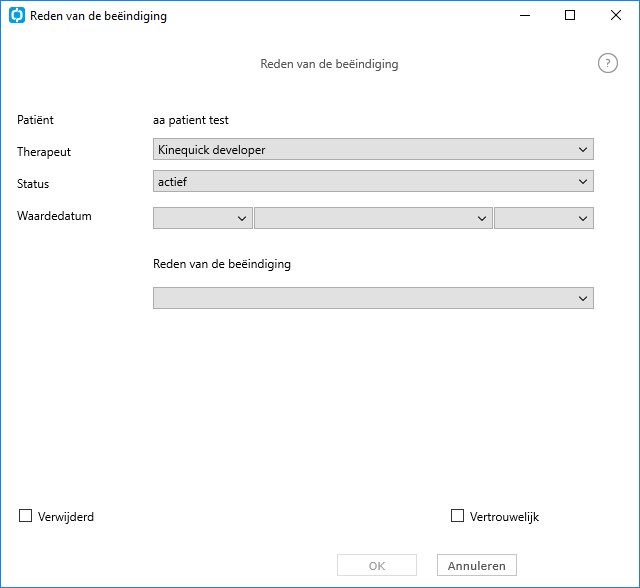Click the patient name aa patient test

[191, 120]
